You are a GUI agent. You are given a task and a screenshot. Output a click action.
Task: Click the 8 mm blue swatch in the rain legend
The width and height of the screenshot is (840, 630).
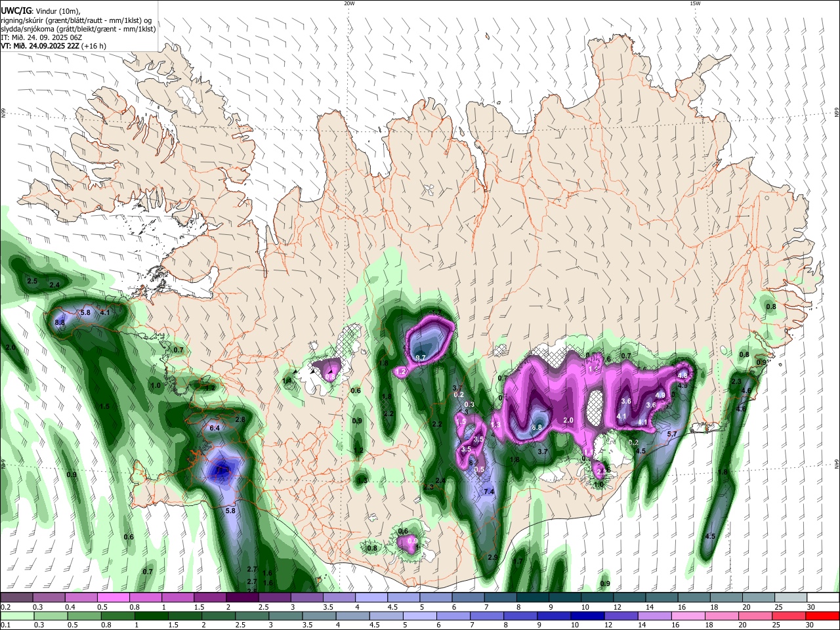tap(520, 616)
